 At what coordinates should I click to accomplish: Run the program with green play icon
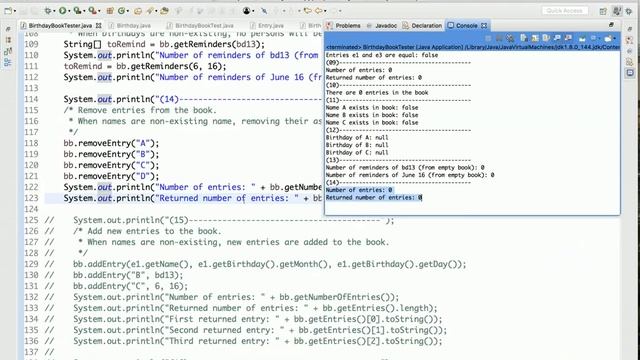click(62, 11)
